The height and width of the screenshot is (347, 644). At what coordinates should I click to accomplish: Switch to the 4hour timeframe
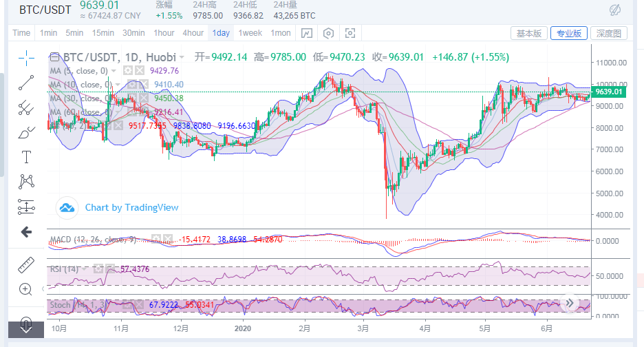[x=193, y=33]
